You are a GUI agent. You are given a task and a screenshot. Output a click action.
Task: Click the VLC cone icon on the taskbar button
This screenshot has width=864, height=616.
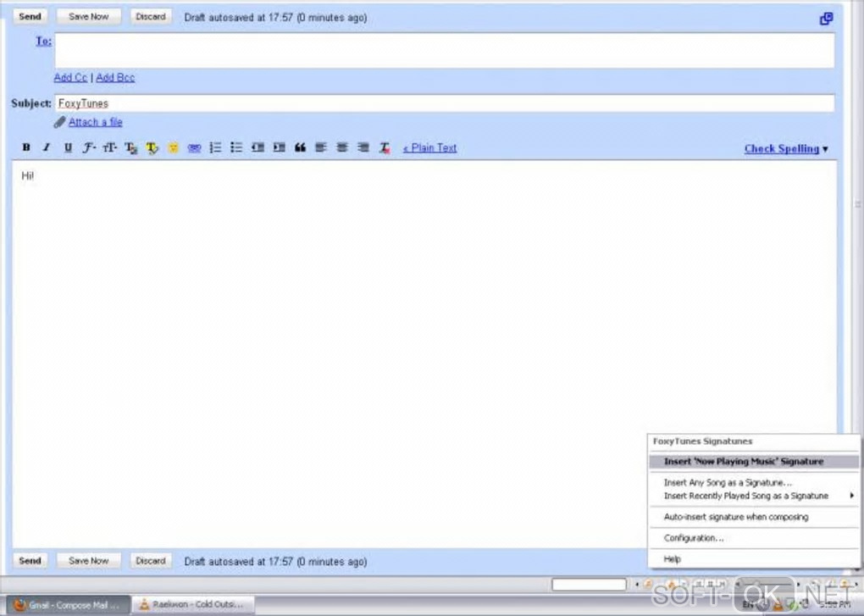pos(144,605)
